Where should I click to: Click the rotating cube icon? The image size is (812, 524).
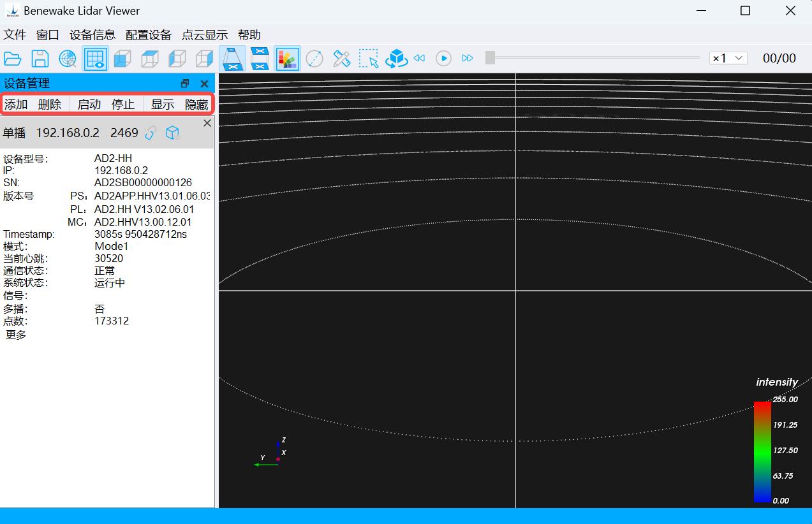tap(396, 59)
